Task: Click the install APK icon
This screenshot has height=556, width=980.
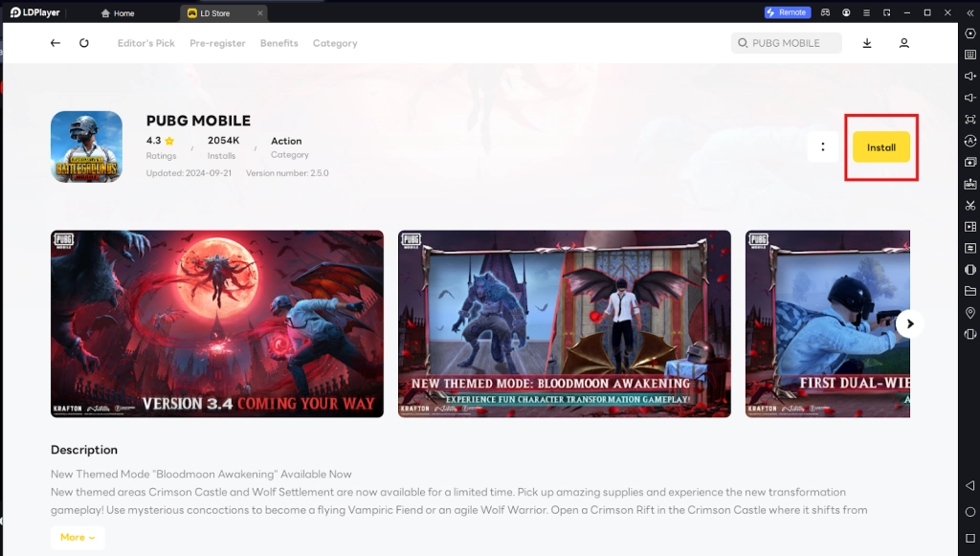Action: coord(970,184)
